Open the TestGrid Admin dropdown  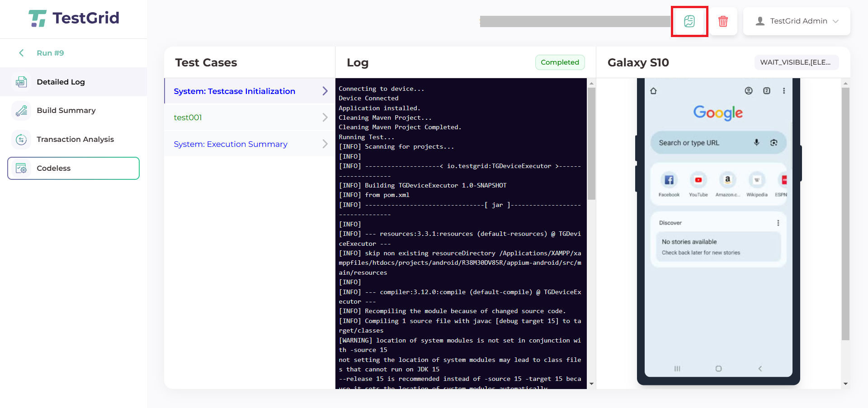(x=797, y=21)
